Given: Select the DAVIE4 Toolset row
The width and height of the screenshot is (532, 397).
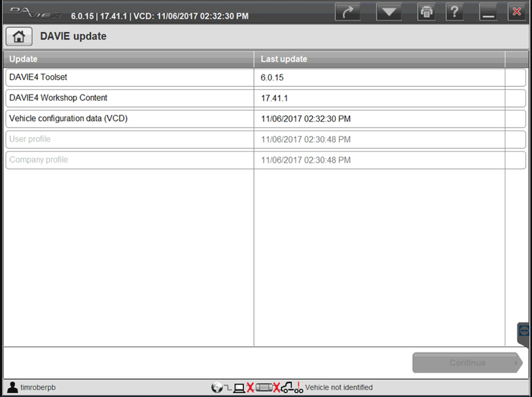Looking at the screenshot, I should pyautogui.click(x=129, y=77).
